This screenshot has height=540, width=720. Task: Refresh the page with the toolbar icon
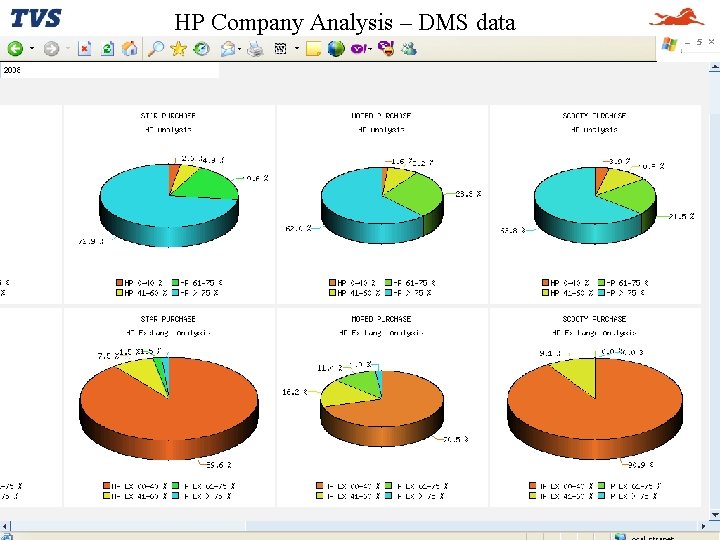coord(107,49)
